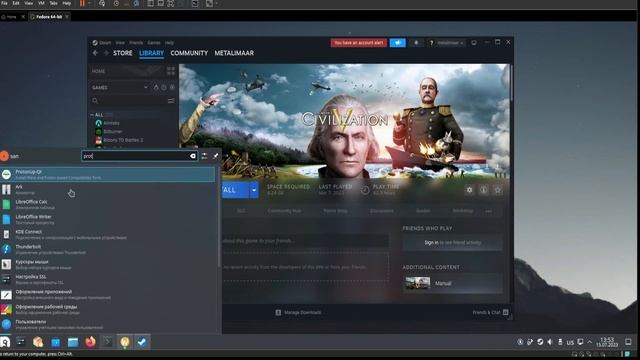Screen dimensions: 640x360
Task: Open the ProtonUp-Qt search result
Action: 108,175
